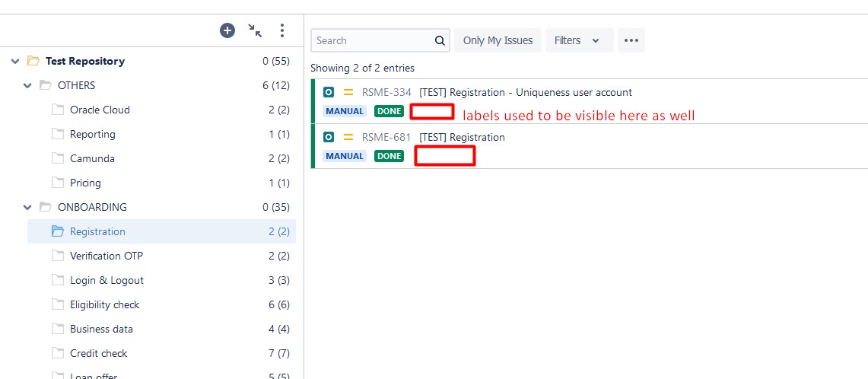Click the Credit check count 7 (7)
The width and height of the screenshot is (868, 379).
[x=279, y=354]
